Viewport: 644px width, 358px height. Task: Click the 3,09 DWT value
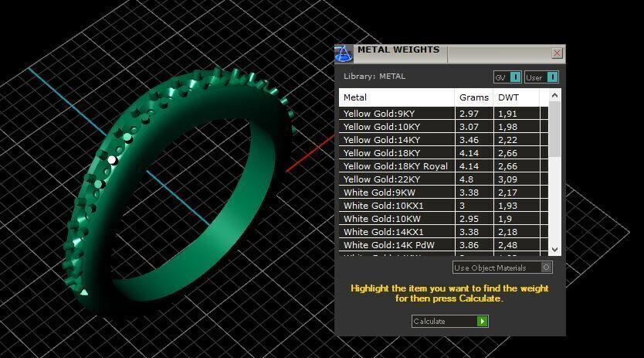pos(507,179)
